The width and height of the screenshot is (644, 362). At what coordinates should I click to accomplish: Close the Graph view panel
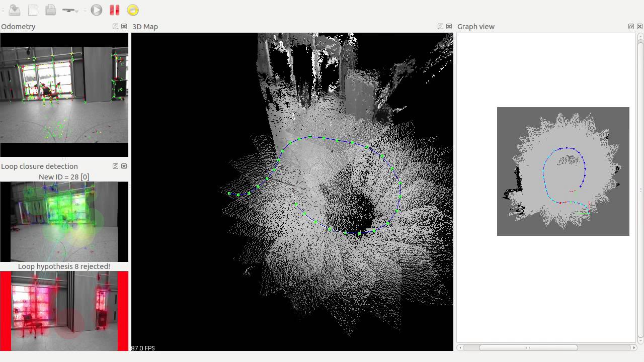pyautogui.click(x=639, y=27)
